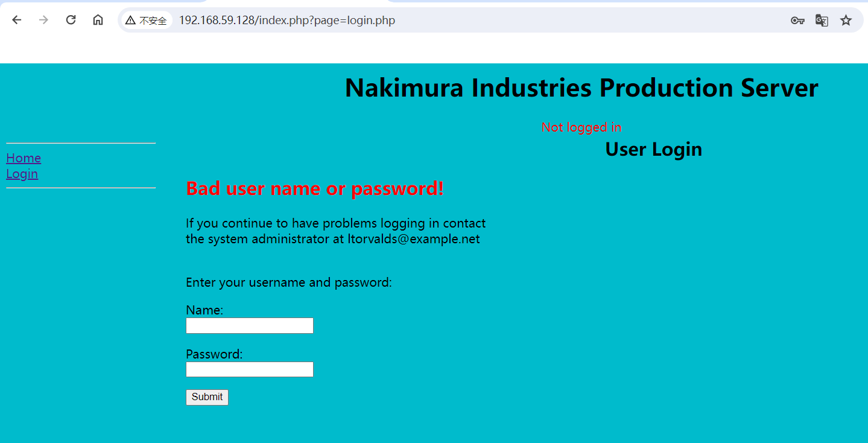
Task: Toggle the bookmark star
Action: click(846, 20)
